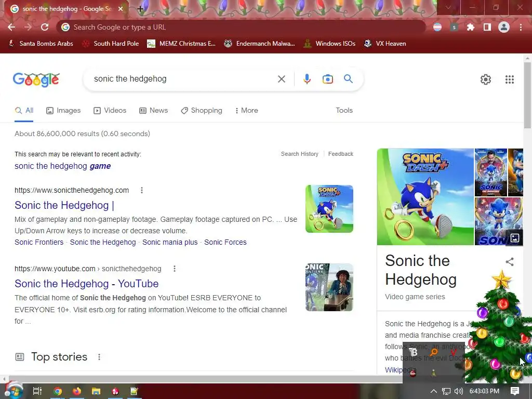Viewport: 532px width, 399px height.
Task: Expand the More search categories menu
Action: coord(246,110)
